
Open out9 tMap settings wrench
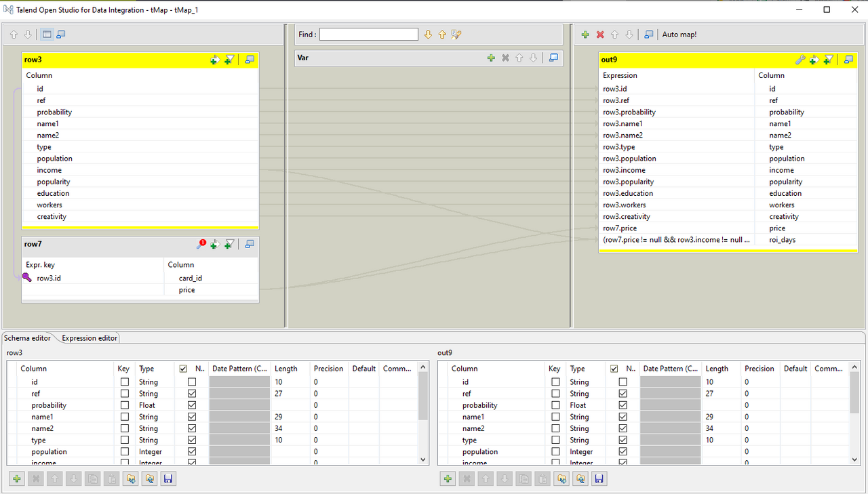(x=800, y=60)
